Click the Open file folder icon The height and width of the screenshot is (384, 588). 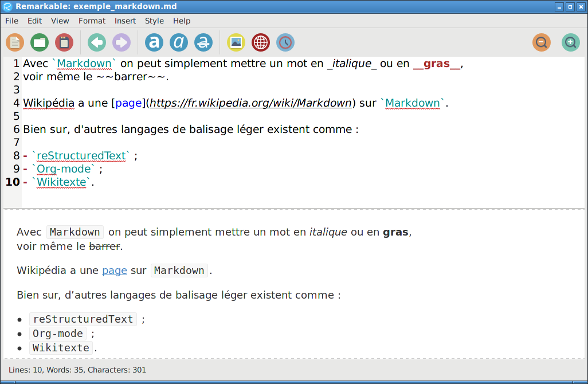(40, 42)
